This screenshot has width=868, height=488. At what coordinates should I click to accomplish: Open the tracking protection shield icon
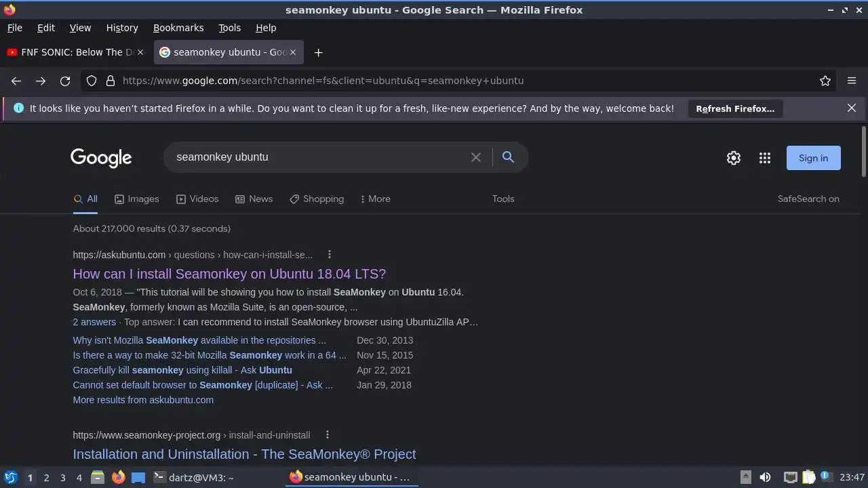92,81
